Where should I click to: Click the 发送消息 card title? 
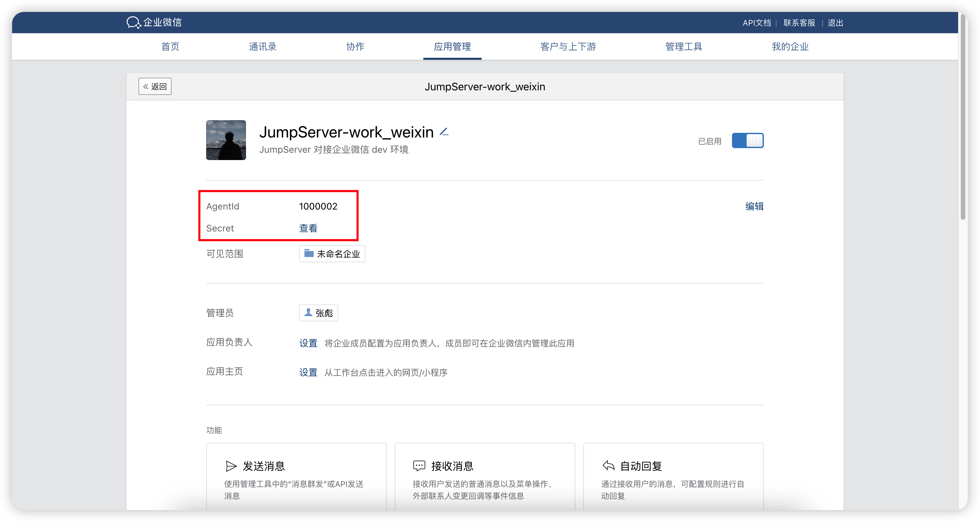click(x=264, y=466)
